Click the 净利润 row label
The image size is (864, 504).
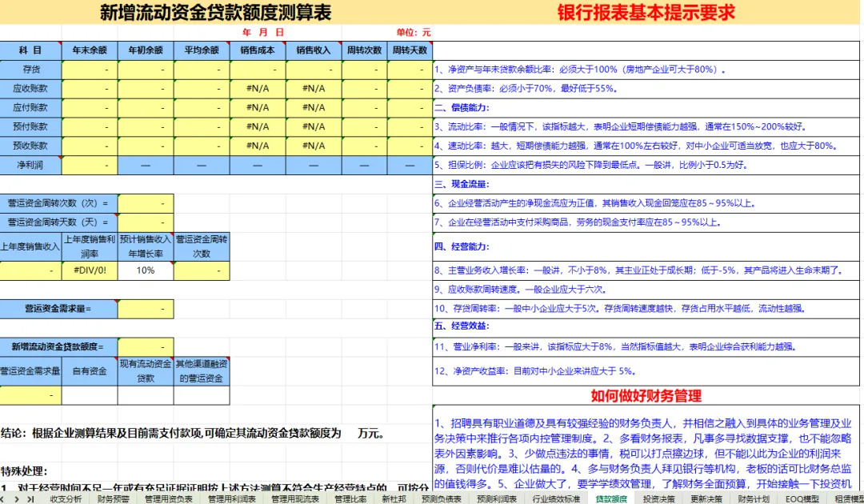(x=30, y=166)
